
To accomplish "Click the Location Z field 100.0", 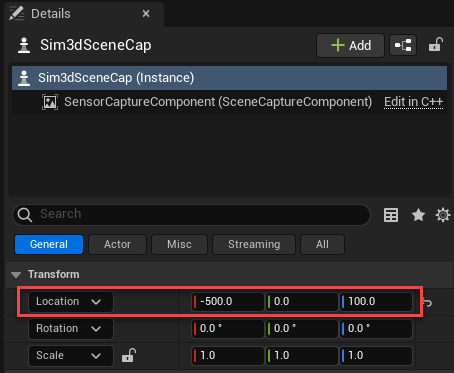I will (x=376, y=302).
